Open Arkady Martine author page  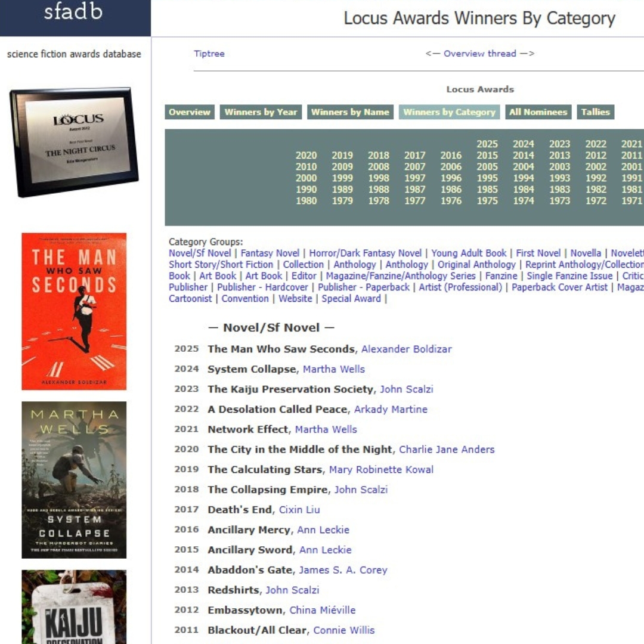pos(391,410)
